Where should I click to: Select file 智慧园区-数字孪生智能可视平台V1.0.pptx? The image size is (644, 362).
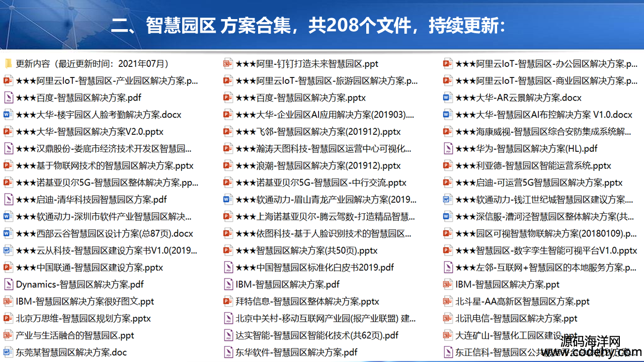[540, 250]
